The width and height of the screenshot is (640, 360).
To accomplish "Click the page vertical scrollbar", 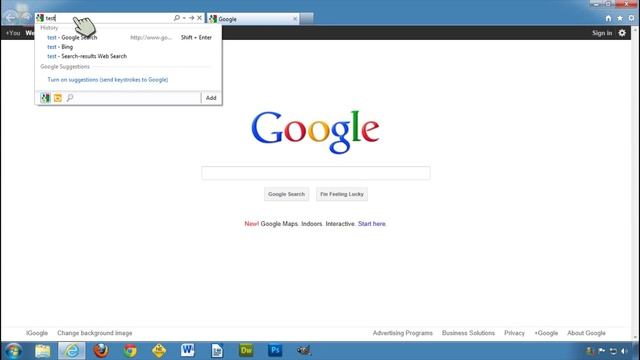I will pos(636,183).
